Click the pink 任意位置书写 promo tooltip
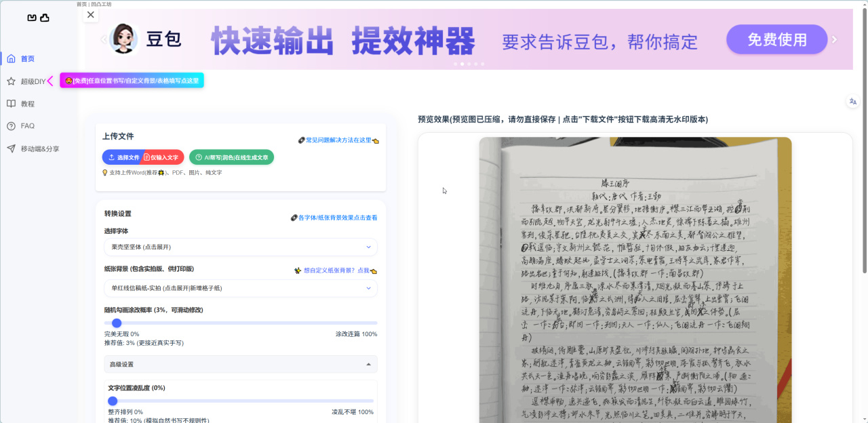This screenshot has height=423, width=868. [x=132, y=81]
